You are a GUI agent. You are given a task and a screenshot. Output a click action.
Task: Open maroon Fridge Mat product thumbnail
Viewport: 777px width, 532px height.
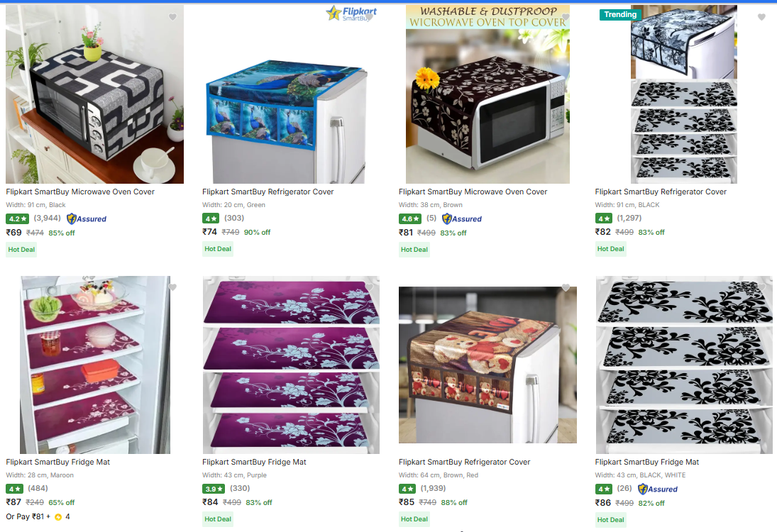(94, 365)
